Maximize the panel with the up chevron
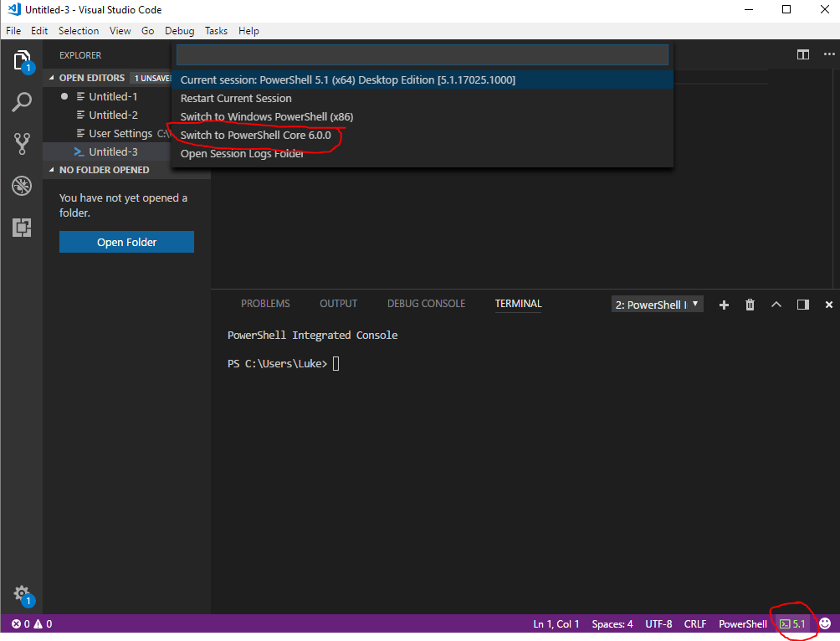Screen dimensions: 840x641 (x=776, y=305)
